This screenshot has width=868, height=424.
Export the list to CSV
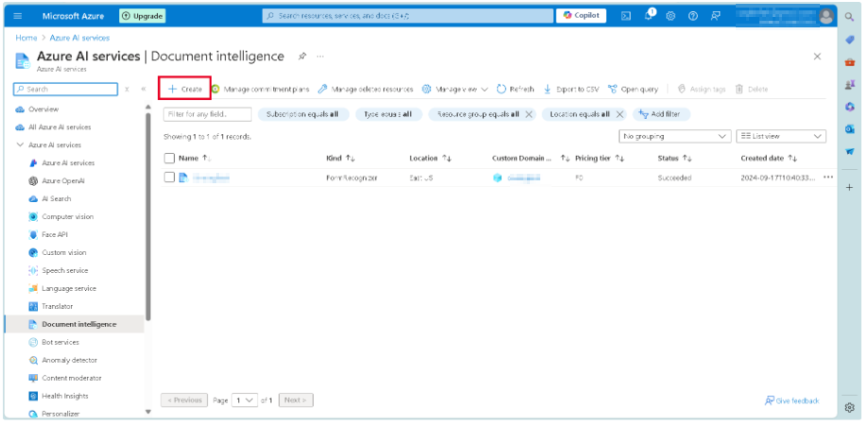[571, 89]
